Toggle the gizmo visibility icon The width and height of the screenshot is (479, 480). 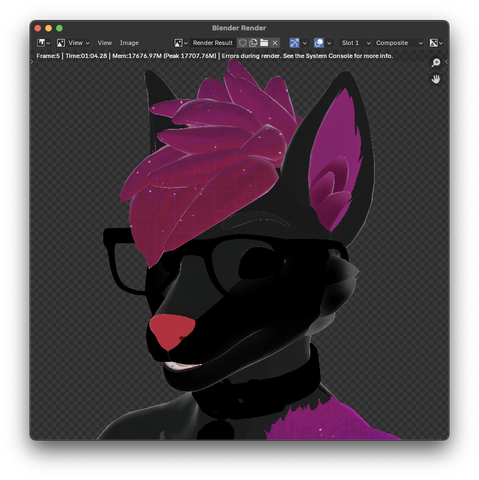tap(294, 43)
